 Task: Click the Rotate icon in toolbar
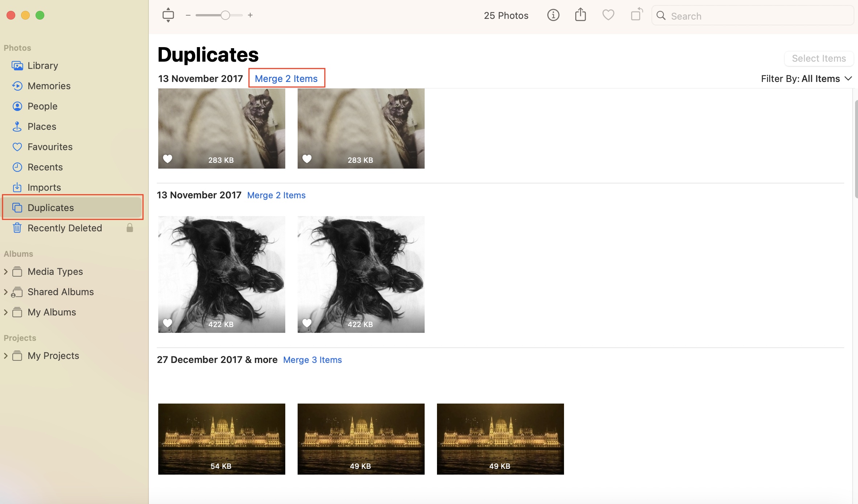637,15
